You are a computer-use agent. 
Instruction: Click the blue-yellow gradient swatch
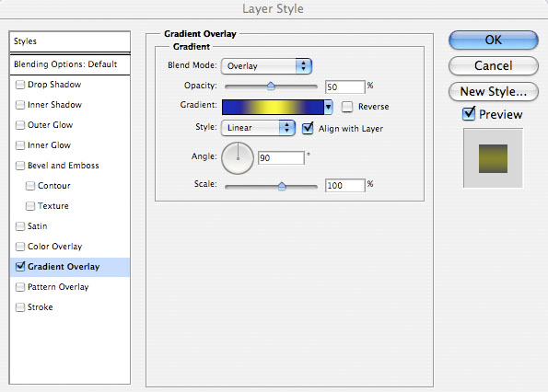(273, 107)
